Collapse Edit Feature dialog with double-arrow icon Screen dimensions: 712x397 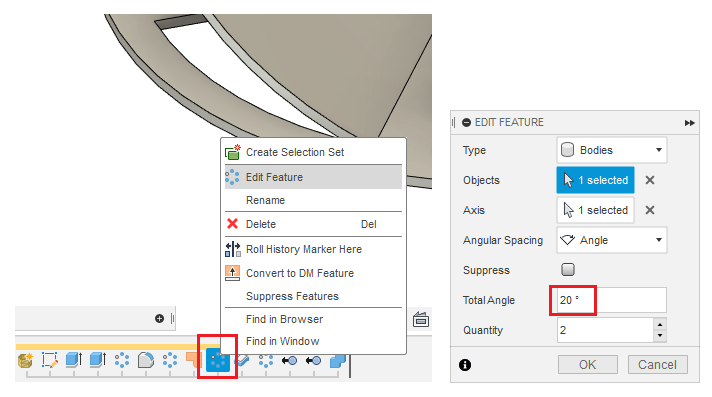pyautogui.click(x=689, y=123)
